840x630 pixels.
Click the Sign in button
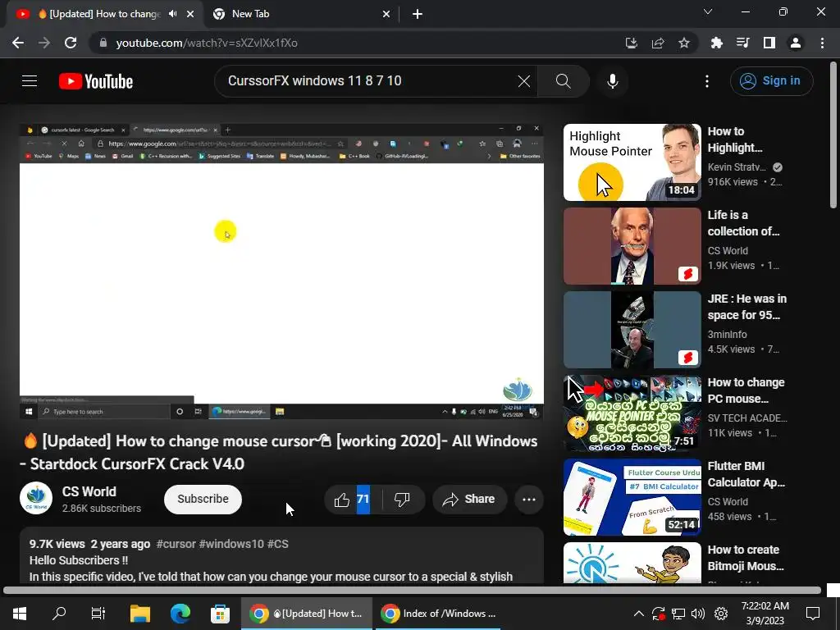(771, 81)
